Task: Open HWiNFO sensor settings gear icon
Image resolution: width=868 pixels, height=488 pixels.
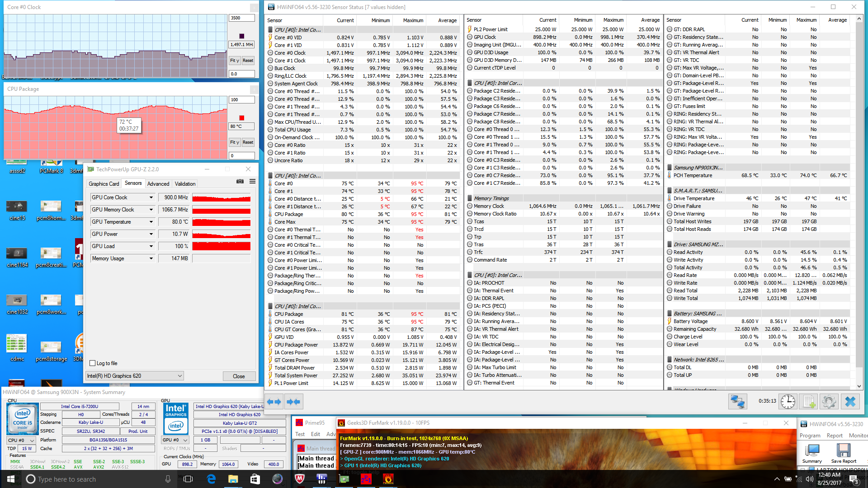Action: click(x=829, y=402)
